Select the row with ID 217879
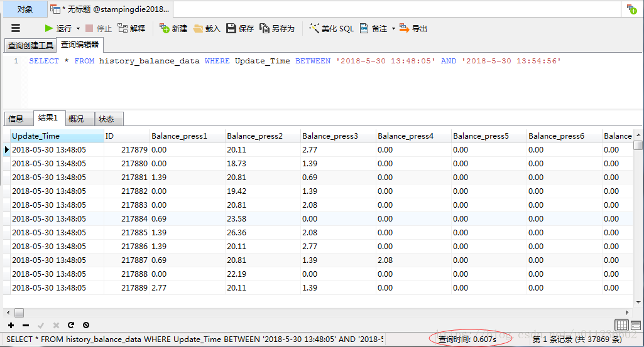 point(318,150)
